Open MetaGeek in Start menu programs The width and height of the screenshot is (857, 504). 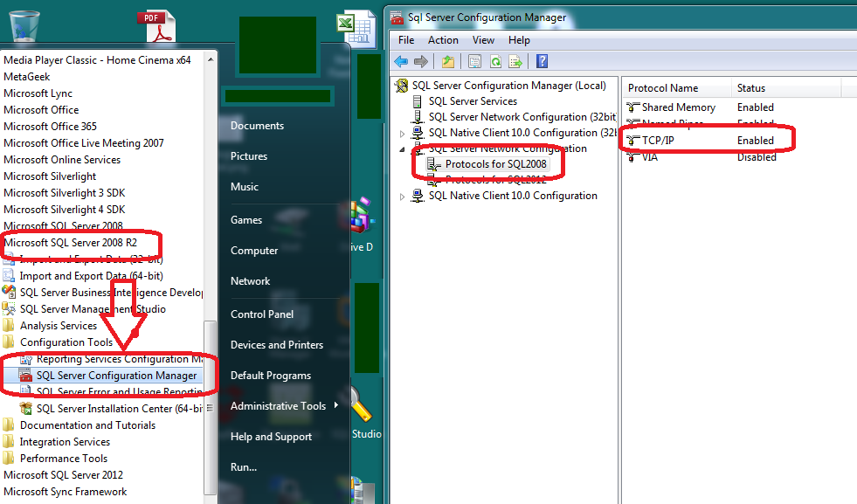coord(27,77)
